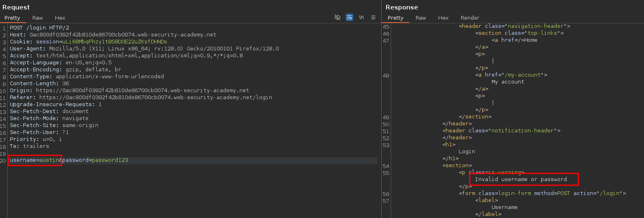This screenshot has width=644, height=218.
Task: Toggle the line wrap icon in Request
Action: [x=349, y=18]
